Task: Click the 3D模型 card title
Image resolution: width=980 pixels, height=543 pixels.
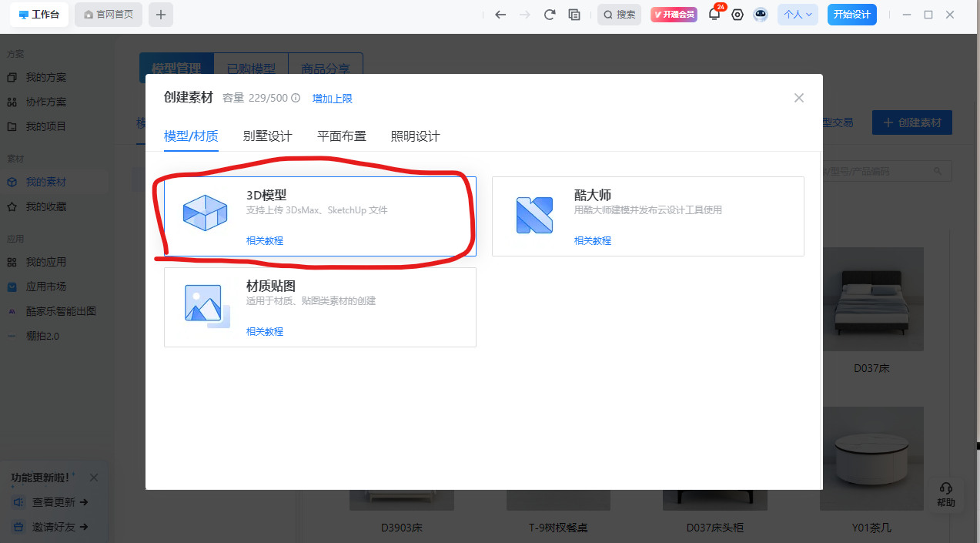Action: pos(266,195)
